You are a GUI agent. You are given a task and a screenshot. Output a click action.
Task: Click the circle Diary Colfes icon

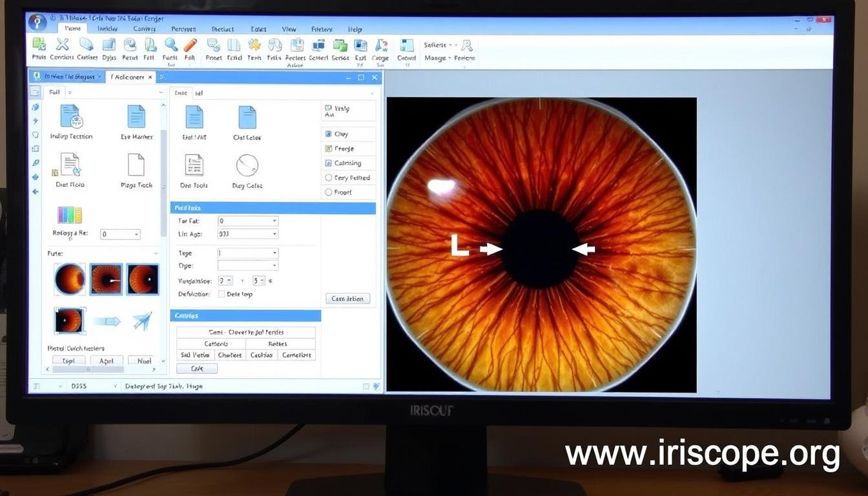(x=247, y=166)
